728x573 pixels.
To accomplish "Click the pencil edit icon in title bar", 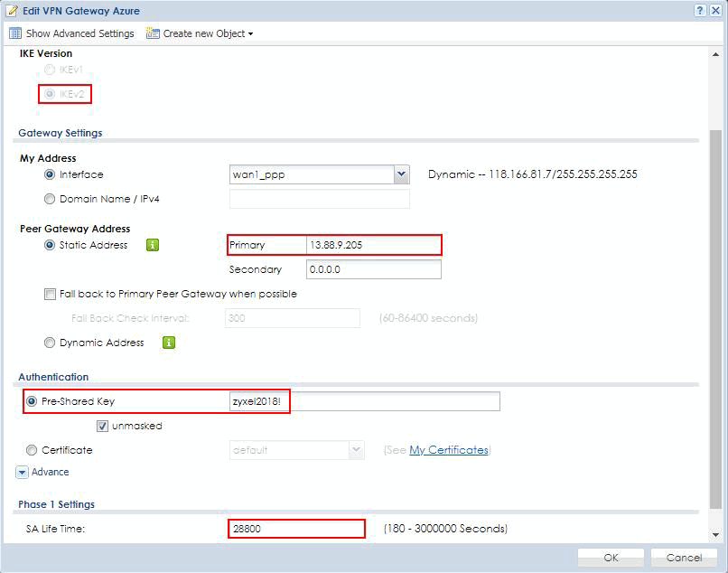I will click(12, 10).
